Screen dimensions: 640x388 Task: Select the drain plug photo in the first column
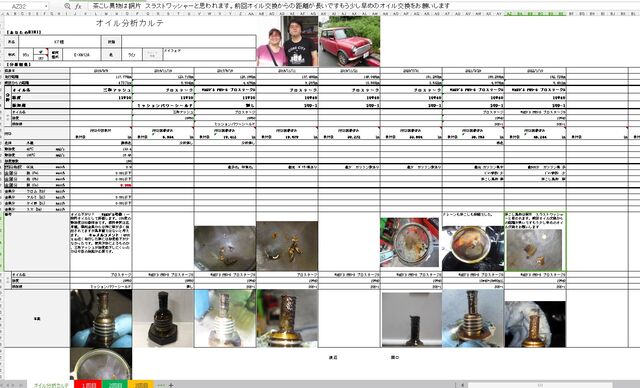tap(101, 319)
